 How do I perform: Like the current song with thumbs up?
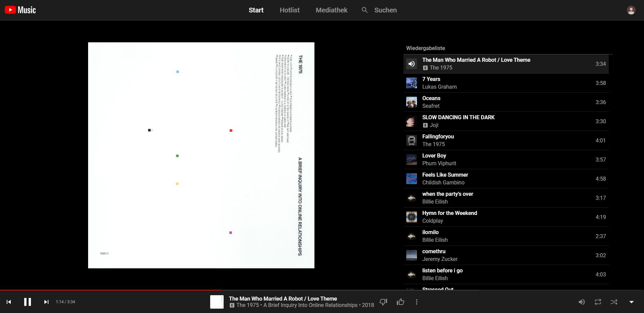pos(400,302)
